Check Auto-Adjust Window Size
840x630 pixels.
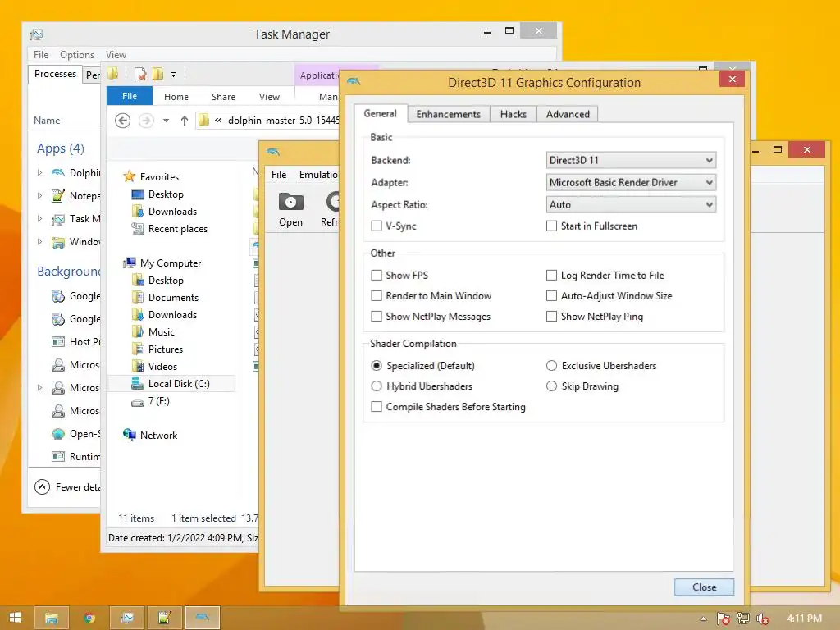point(551,295)
